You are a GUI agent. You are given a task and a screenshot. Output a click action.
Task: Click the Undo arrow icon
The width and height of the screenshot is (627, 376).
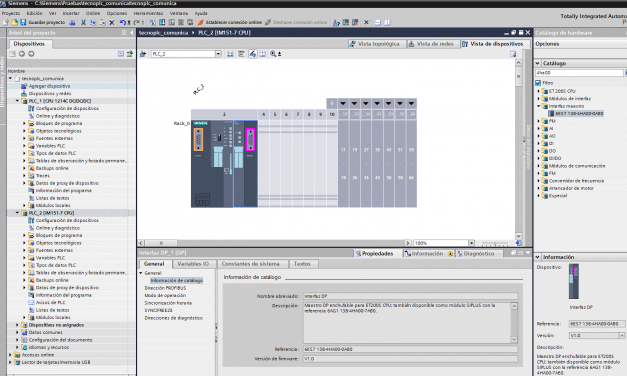123,22
